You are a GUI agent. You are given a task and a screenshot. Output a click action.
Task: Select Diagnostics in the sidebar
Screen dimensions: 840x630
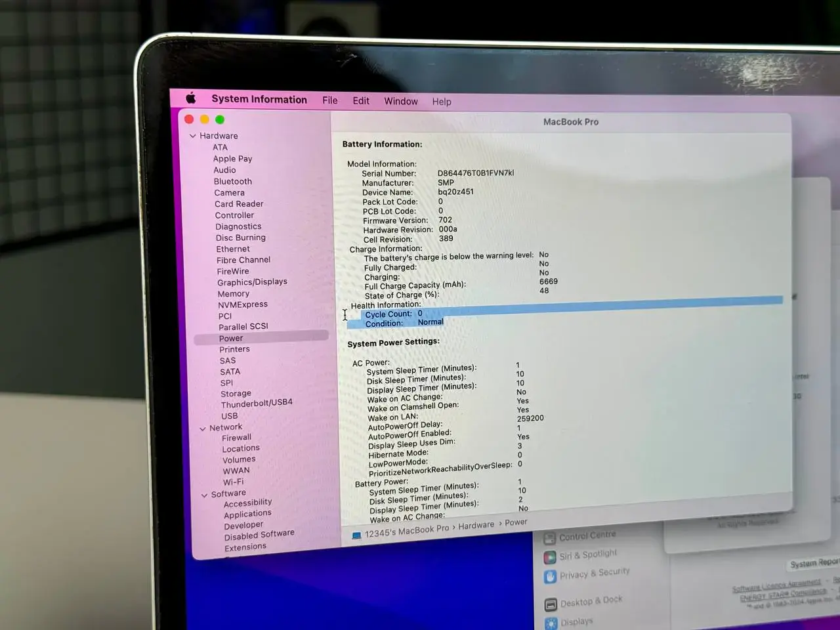(x=238, y=226)
